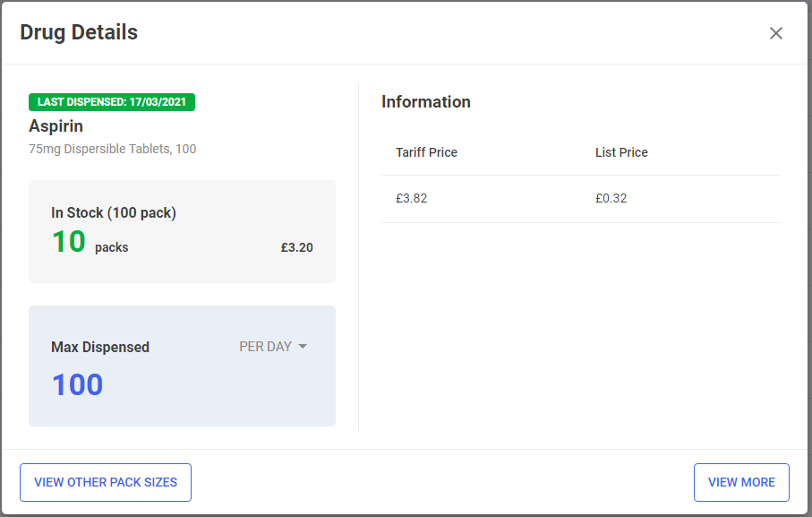Select the blue 100 max dispensed value
Screen dimensions: 812x517
pyautogui.click(x=78, y=385)
